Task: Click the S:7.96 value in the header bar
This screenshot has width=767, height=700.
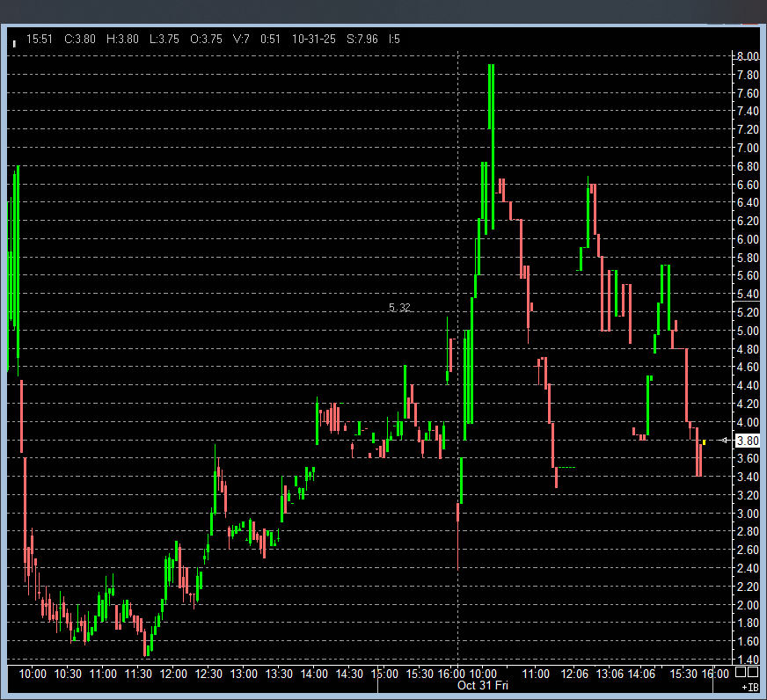Action: (362, 39)
